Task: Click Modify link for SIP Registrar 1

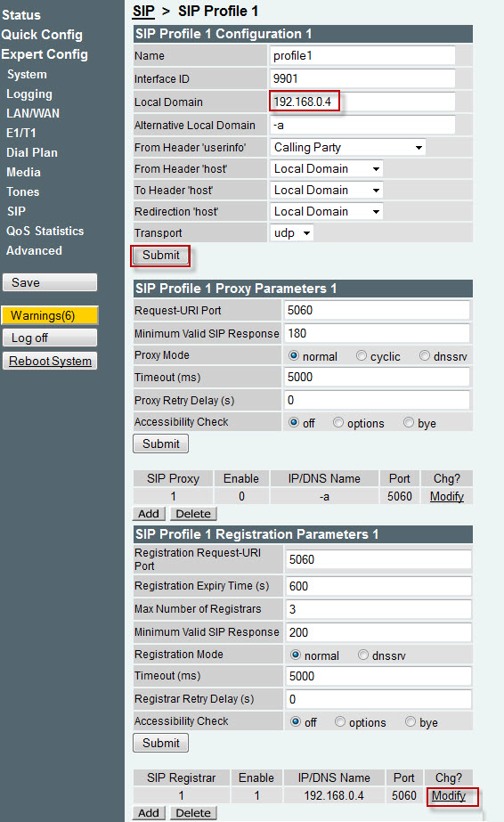Action: [449, 796]
